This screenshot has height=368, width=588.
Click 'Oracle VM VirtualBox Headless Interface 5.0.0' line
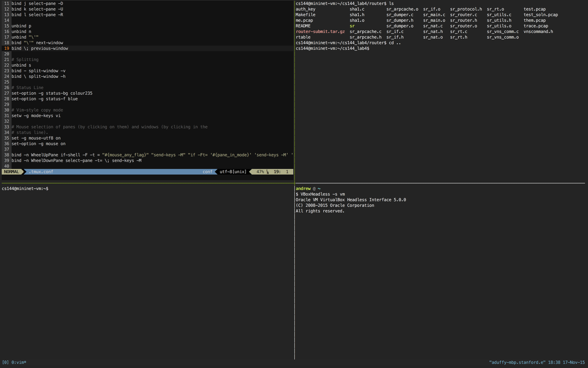coord(351,200)
